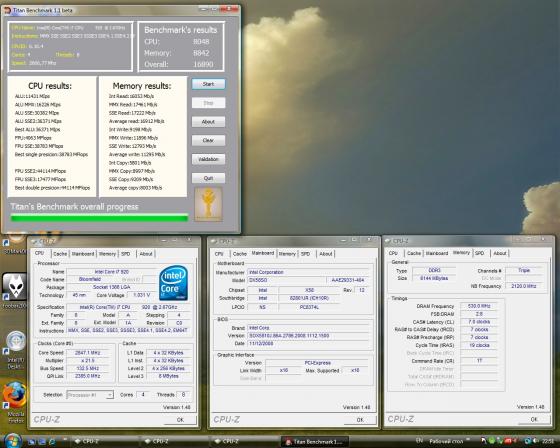Clear the Titan benchmark results
This screenshot has width=560, height=448.
pyautogui.click(x=209, y=140)
